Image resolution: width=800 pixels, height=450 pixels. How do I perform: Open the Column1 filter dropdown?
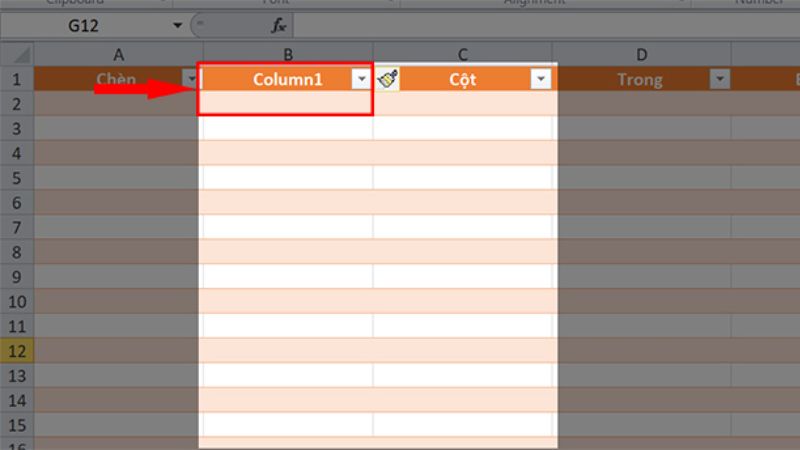pyautogui.click(x=361, y=79)
